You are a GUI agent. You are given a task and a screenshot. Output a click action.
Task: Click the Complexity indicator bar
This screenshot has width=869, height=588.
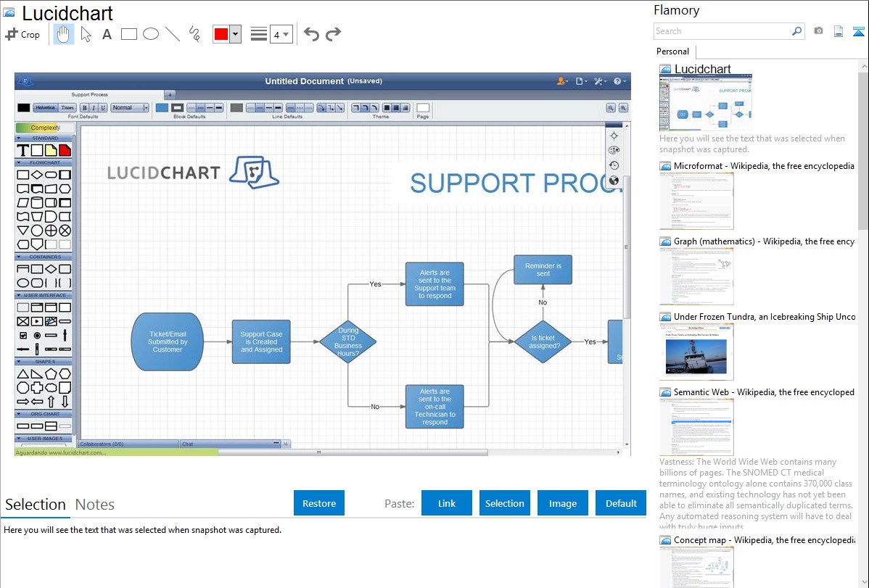[x=44, y=128]
